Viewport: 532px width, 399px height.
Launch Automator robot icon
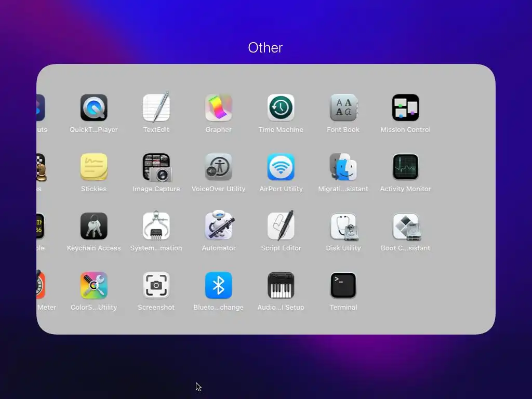(x=220, y=225)
